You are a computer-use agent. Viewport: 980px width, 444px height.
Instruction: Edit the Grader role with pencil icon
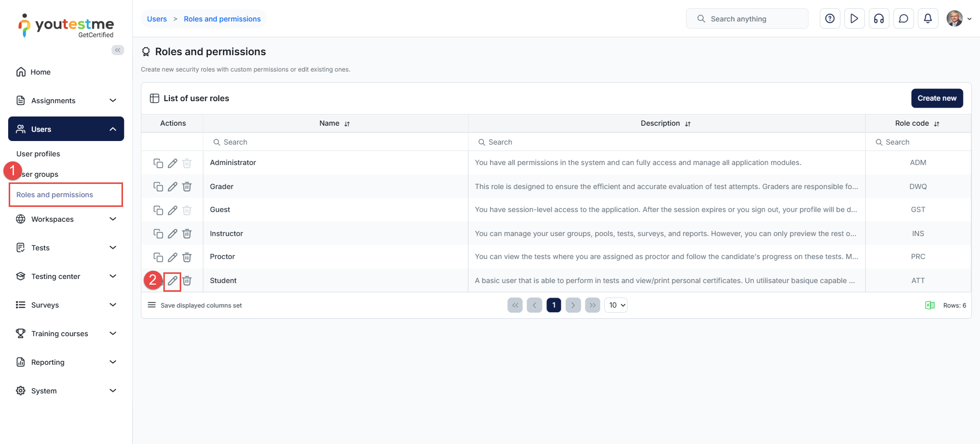coord(173,186)
